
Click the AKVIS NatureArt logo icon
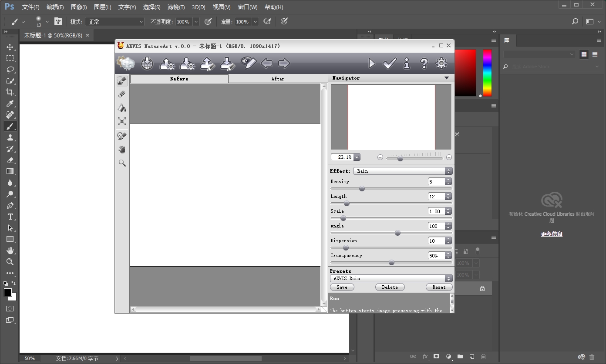tap(126, 63)
